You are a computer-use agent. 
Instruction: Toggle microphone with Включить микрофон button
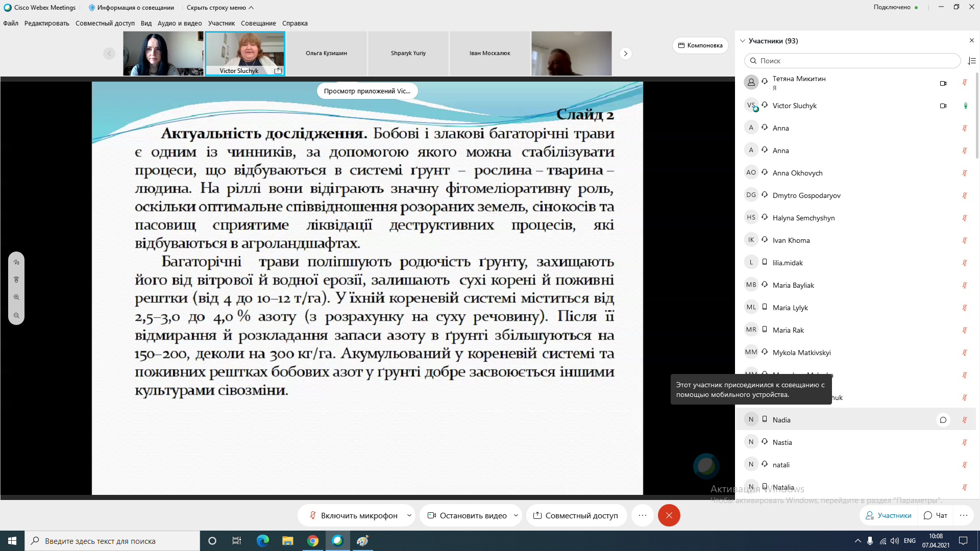coord(353,515)
